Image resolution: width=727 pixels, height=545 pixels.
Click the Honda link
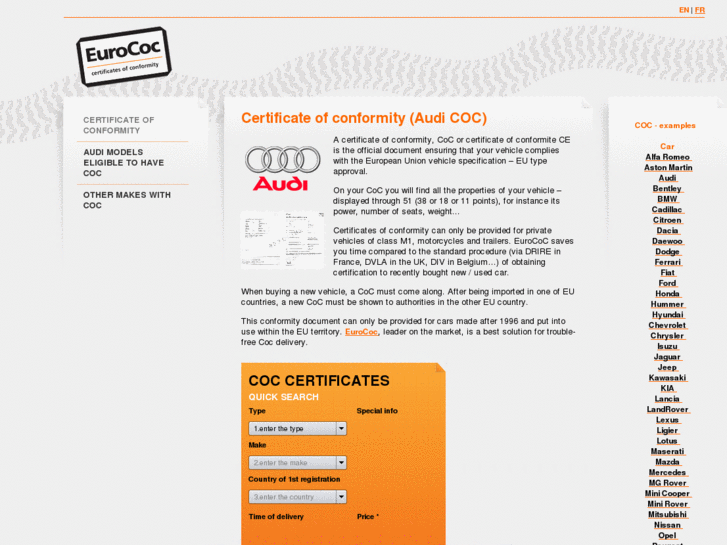pos(668,294)
